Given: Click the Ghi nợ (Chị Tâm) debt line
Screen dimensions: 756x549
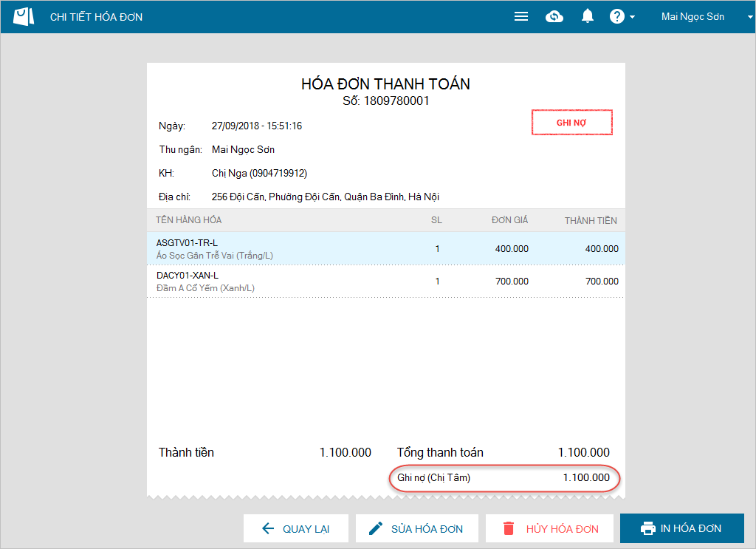Looking at the screenshot, I should (x=504, y=478).
